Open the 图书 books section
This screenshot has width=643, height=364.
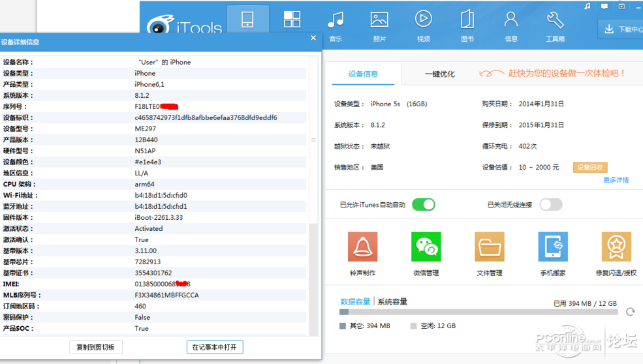tap(467, 26)
